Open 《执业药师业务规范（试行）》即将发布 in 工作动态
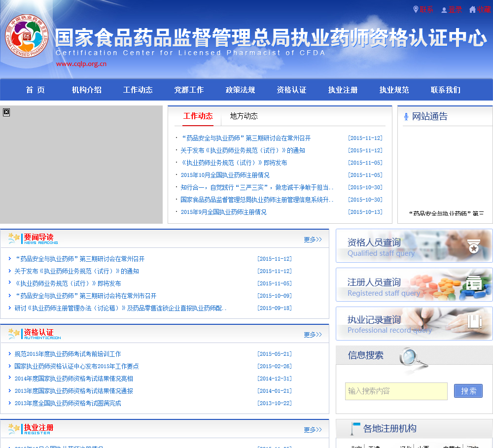Screen dimensions: 493x448 pyautogui.click(x=234, y=163)
